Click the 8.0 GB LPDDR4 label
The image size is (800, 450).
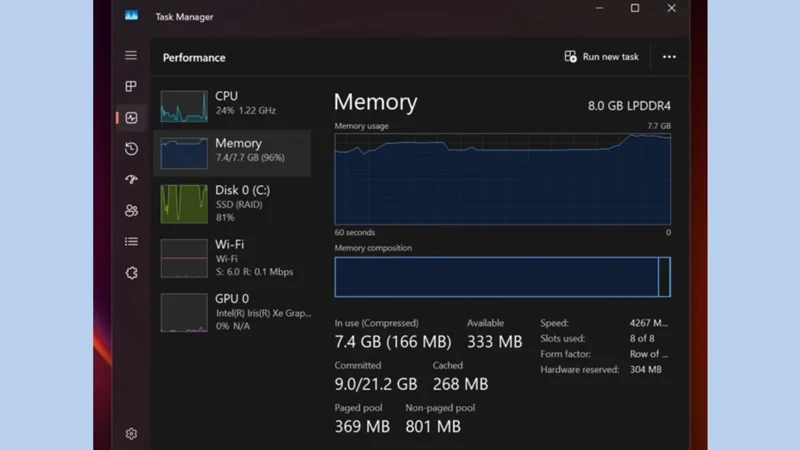pyautogui.click(x=629, y=106)
